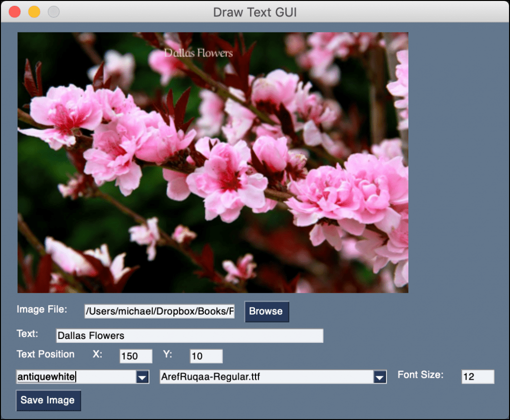Screen dimensions: 510x420
Task: Click the Draw Text GUI title text
Action: tap(255, 12)
